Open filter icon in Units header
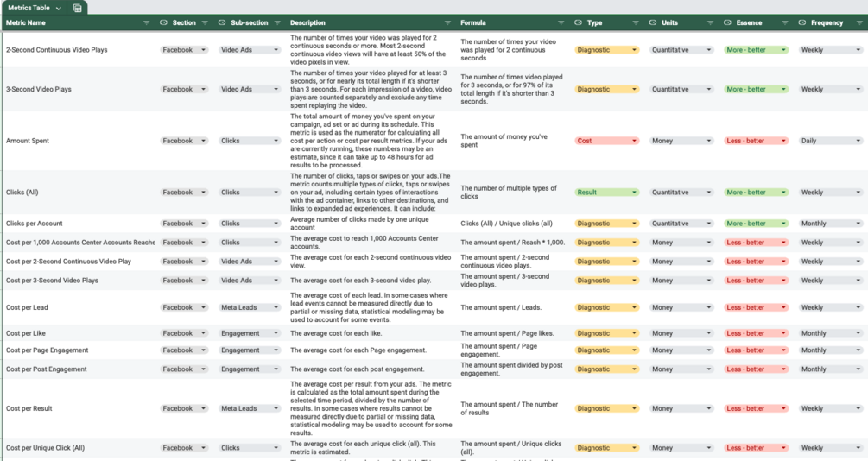This screenshot has height=461, width=868. click(x=710, y=22)
